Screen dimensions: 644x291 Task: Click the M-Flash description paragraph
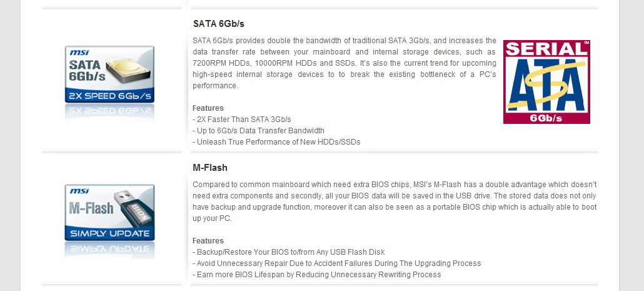click(x=394, y=202)
